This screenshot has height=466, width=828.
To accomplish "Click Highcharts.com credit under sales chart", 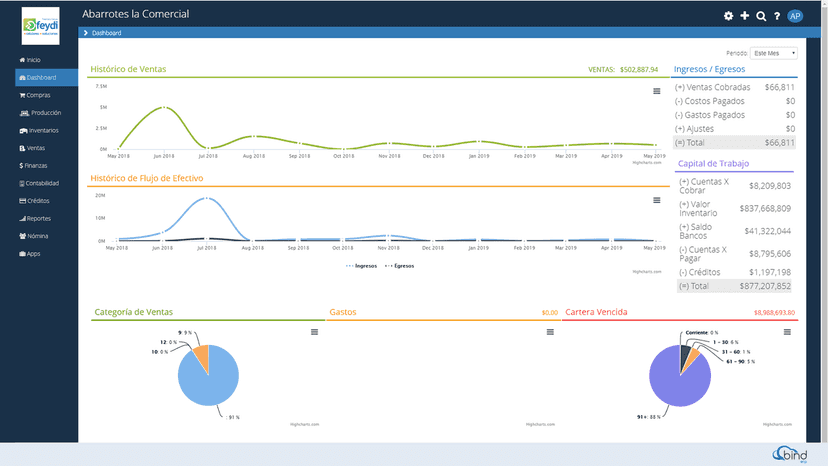I will point(647,163).
